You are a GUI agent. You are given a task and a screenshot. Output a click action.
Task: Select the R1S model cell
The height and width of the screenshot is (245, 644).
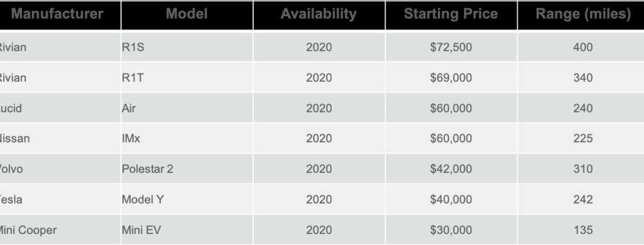pyautogui.click(x=187, y=47)
